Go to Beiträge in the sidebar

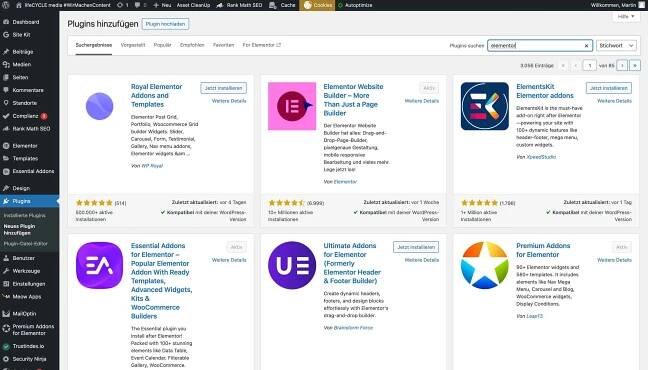tap(23, 52)
